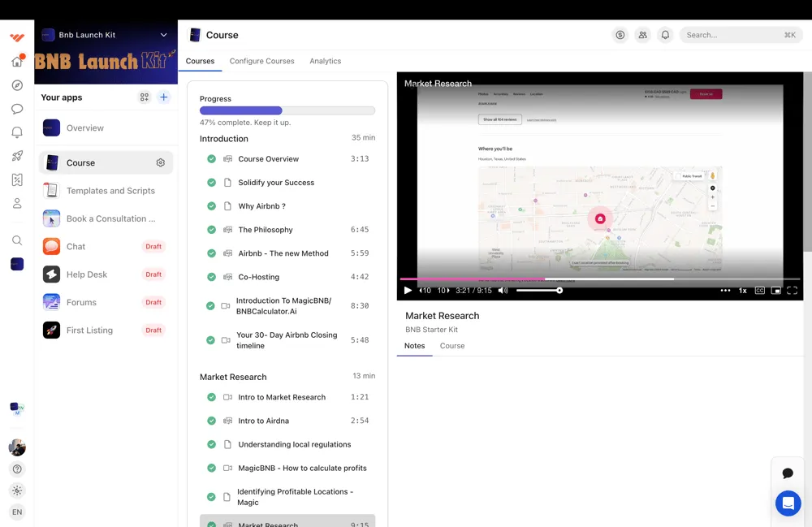Enable picture-in-picture mode

pyautogui.click(x=775, y=291)
